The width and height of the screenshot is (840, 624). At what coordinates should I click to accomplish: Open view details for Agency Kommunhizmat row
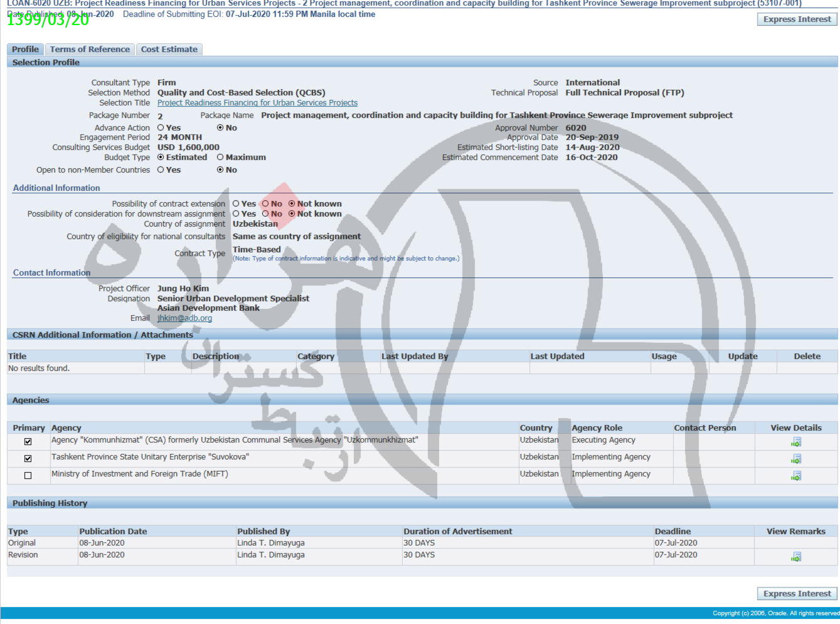click(x=796, y=442)
